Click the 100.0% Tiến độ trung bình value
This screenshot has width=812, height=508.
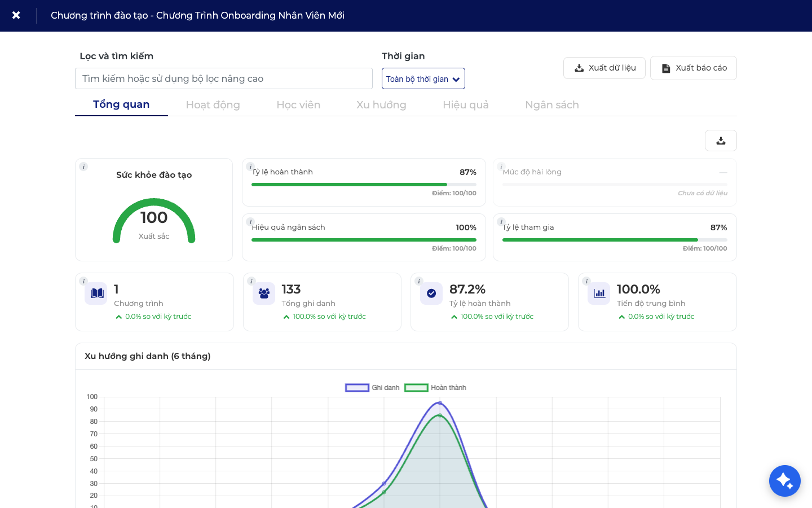638,290
